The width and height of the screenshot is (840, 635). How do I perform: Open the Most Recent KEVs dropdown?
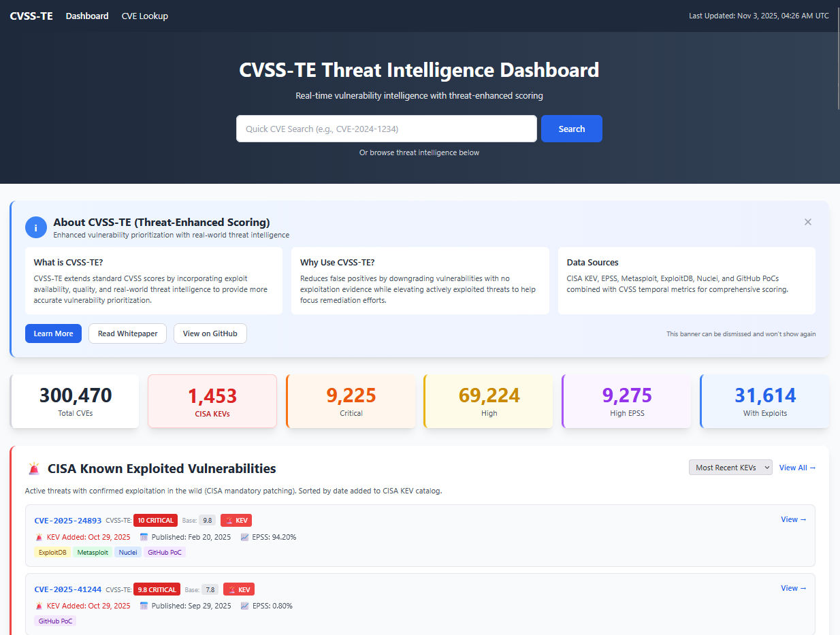point(730,467)
